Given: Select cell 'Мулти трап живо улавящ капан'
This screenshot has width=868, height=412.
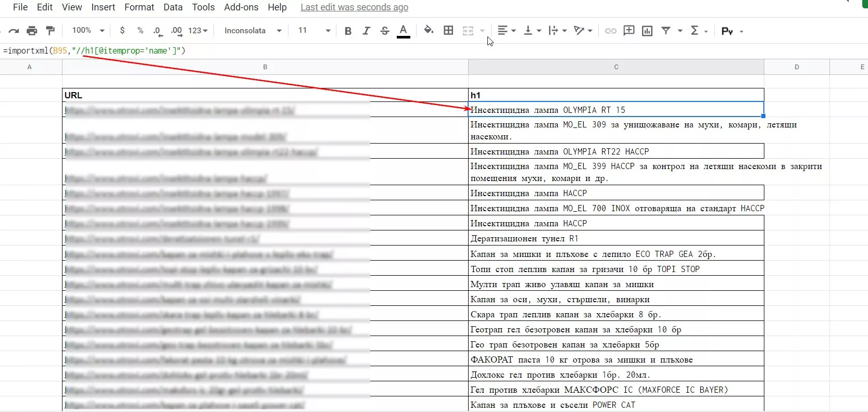Looking at the screenshot, I should [x=616, y=285].
